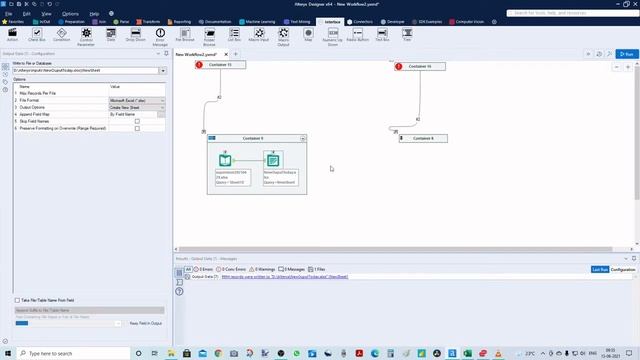Viewport: 640px width, 360px height.
Task: Select the Action interface tool
Action: click(x=13, y=35)
